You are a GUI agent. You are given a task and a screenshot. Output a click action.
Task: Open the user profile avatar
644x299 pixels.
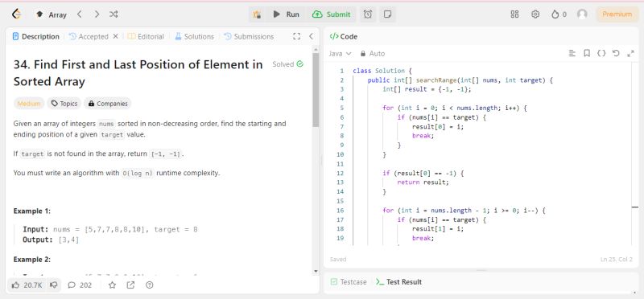coord(582,14)
